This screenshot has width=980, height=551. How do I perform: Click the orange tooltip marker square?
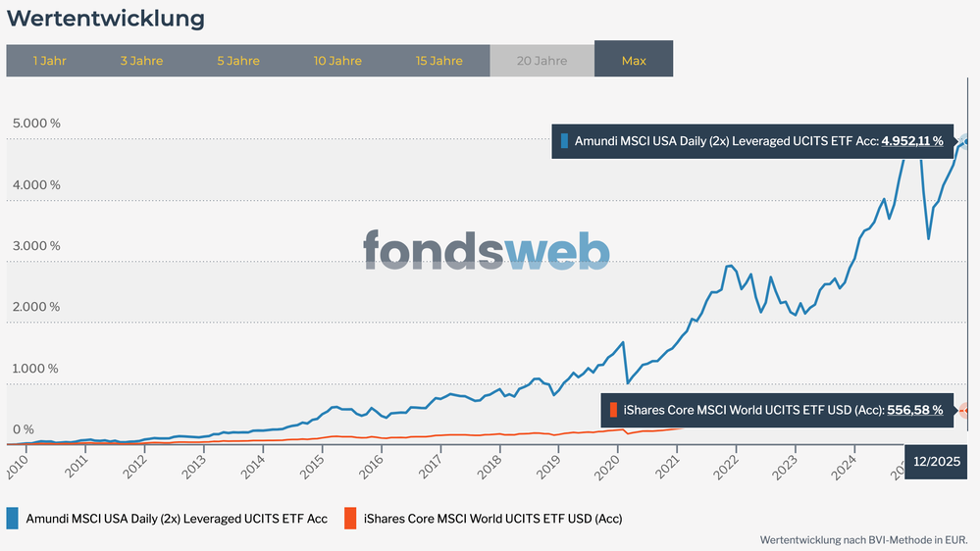tap(613, 410)
